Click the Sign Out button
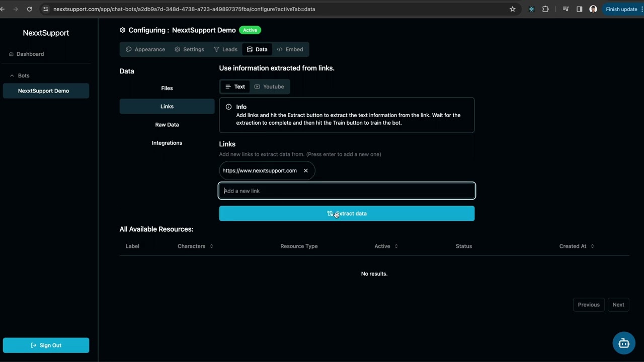644x362 pixels. (46, 345)
